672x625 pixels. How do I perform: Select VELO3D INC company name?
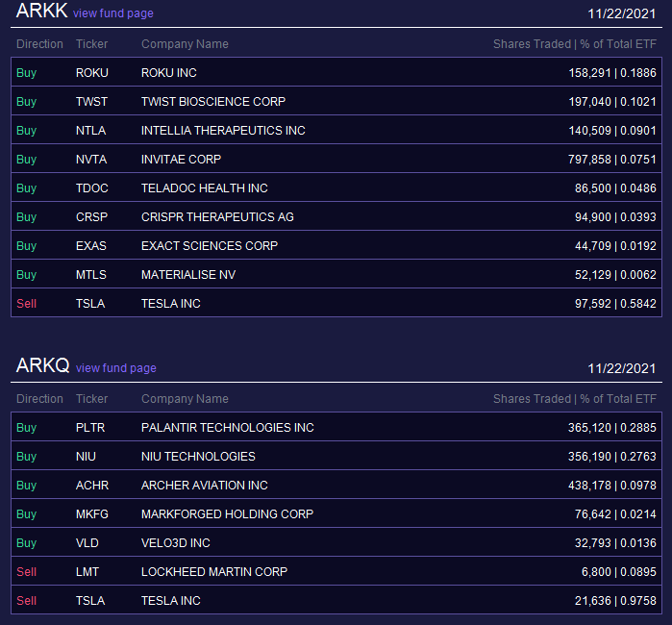pyautogui.click(x=176, y=542)
